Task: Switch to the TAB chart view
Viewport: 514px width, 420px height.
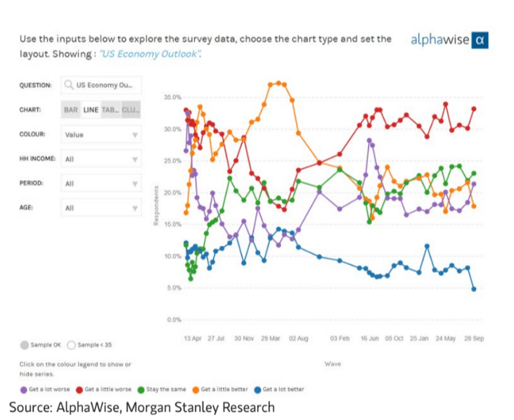Action: coord(110,110)
